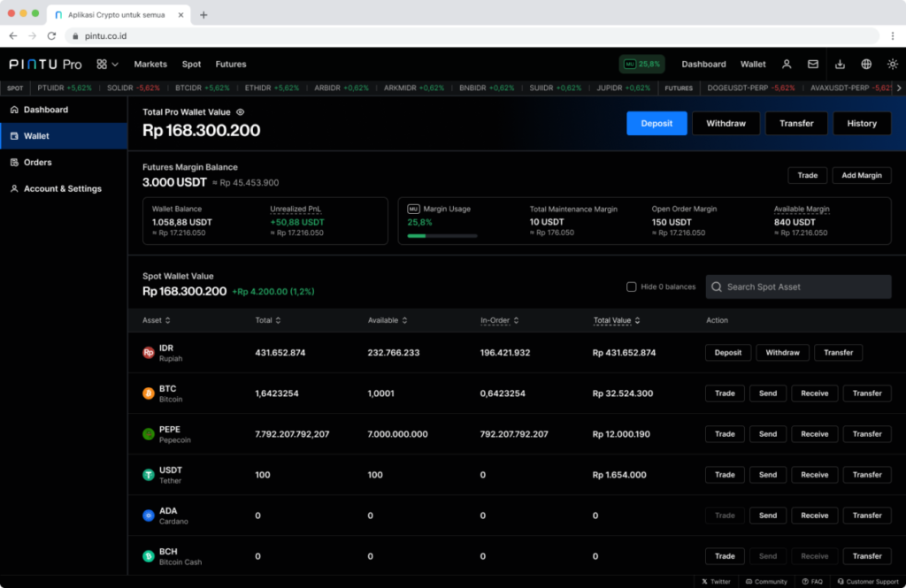Click the USDT Tether coin icon
The image size is (906, 588).
149,475
